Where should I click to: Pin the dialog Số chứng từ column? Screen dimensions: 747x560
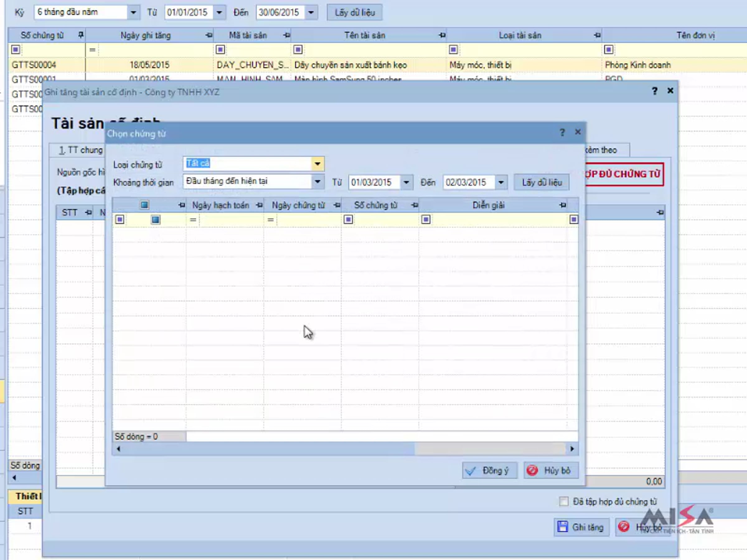[415, 205]
